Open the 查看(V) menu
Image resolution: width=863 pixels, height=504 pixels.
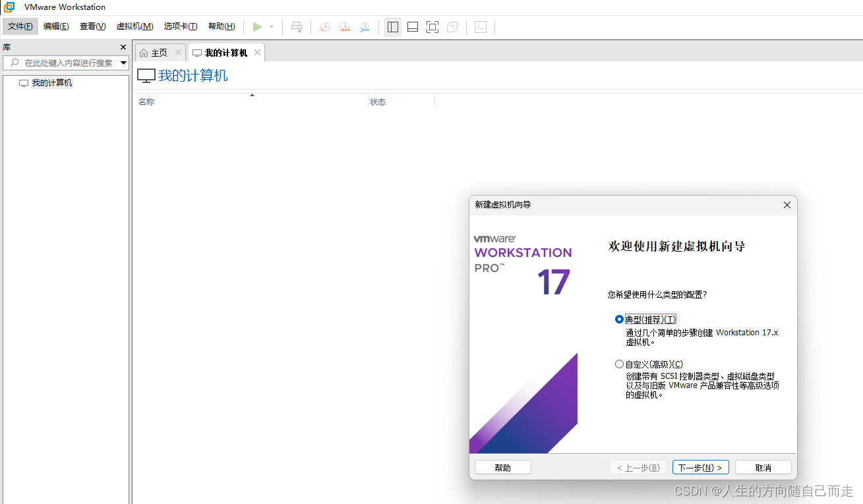point(92,26)
